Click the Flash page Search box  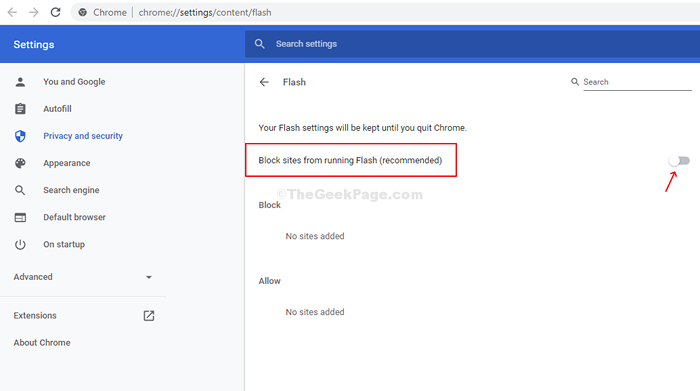click(637, 82)
